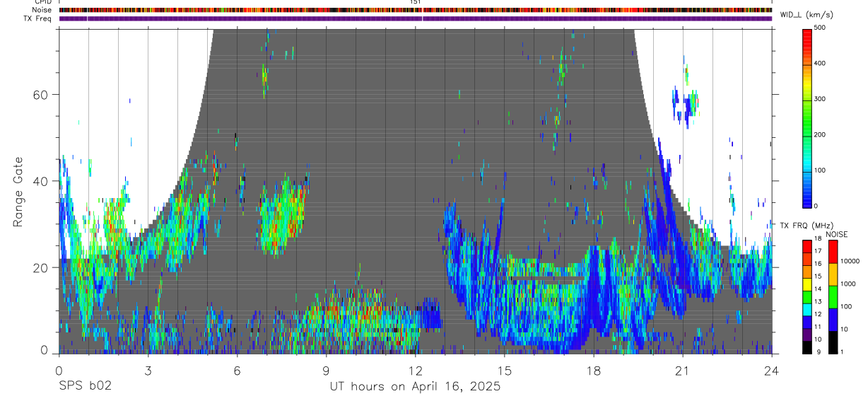Select the x-axis tick label '6'

[x=237, y=371]
